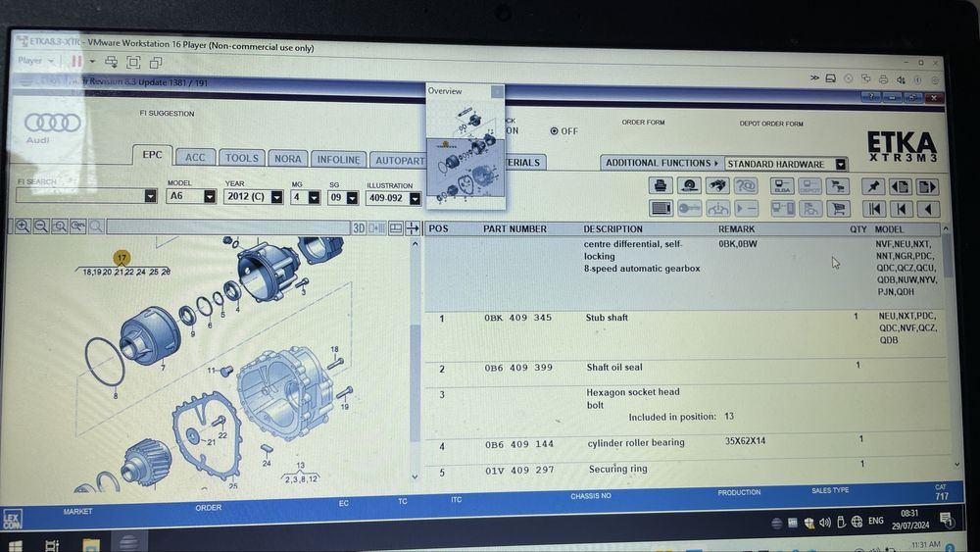Click the double shopping carts icon
Image resolution: width=980 pixels, height=552 pixels.
click(838, 186)
